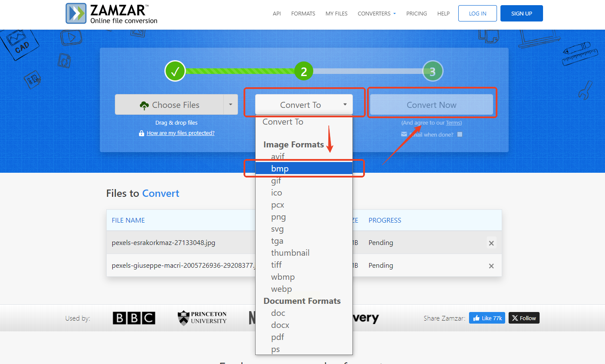Click the Sign Up button
Image resolution: width=605 pixels, height=364 pixels.
click(522, 13)
